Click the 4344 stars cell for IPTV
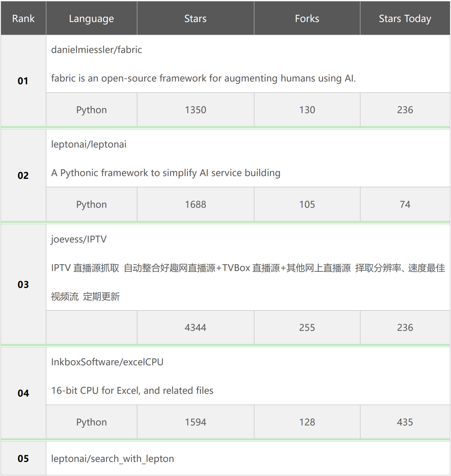 tap(195, 328)
